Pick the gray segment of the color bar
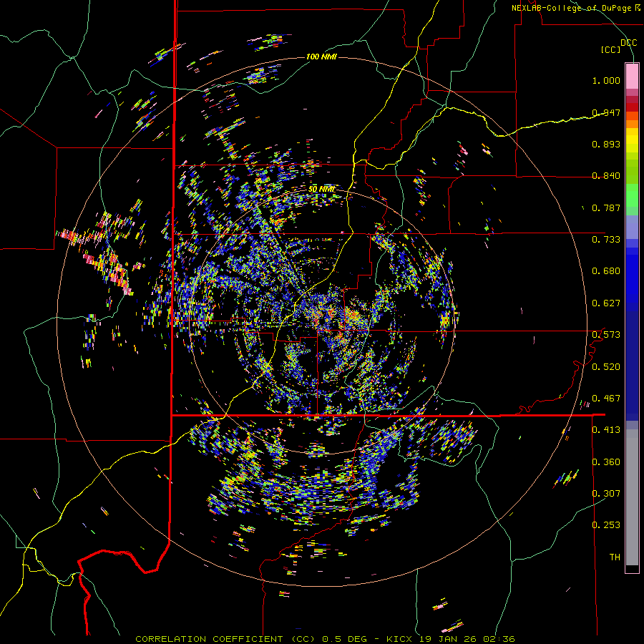Screen dimensions: 644x644 (x=632, y=497)
